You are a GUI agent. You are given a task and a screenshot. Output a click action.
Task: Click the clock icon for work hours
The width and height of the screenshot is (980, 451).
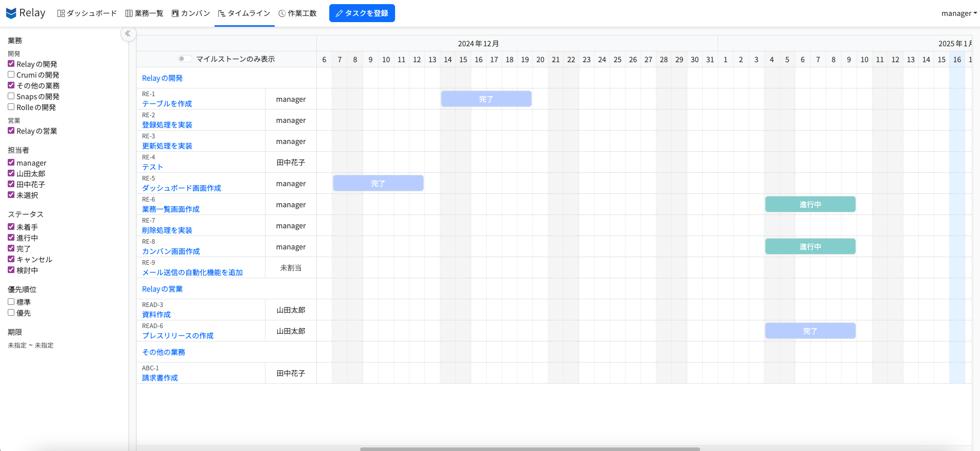click(282, 13)
